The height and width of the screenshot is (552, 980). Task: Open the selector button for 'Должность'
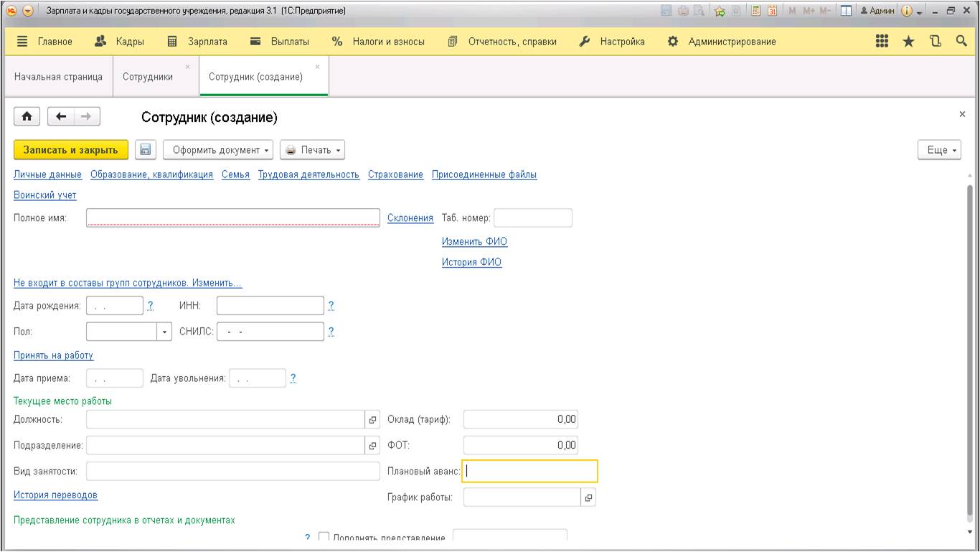click(372, 420)
